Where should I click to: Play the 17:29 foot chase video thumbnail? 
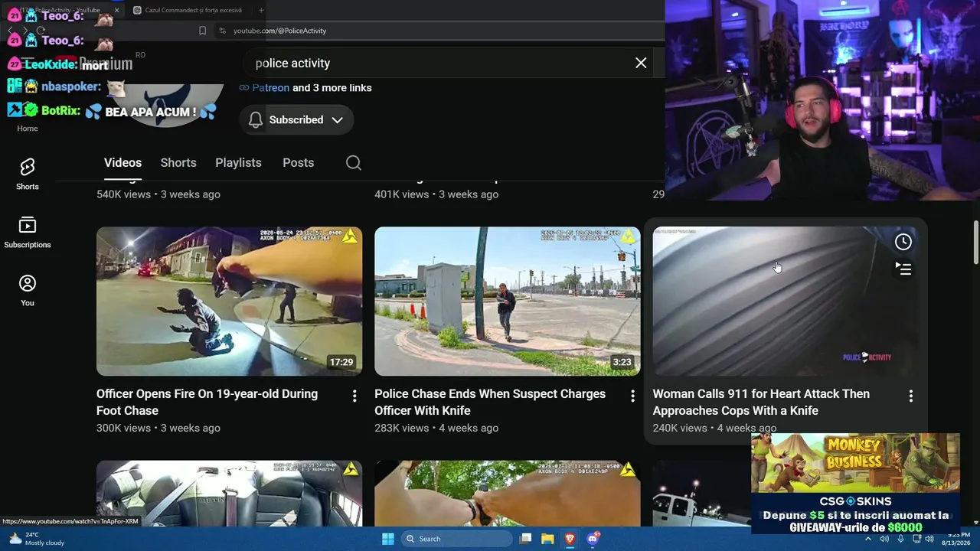(x=229, y=301)
